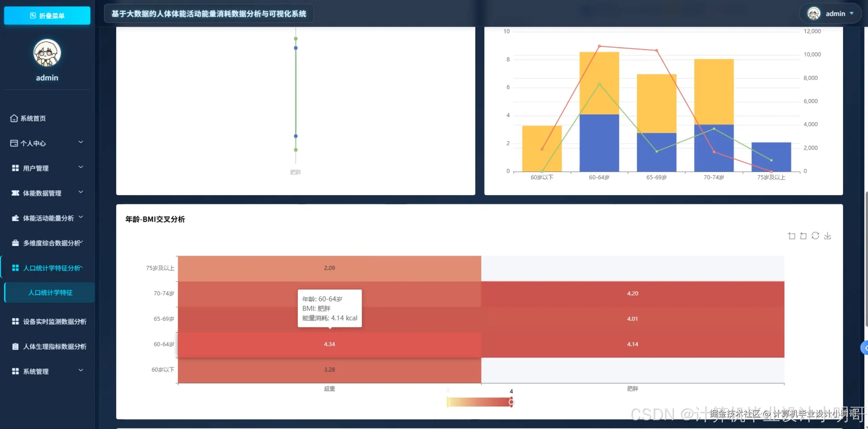Screen dimensions: 868x429
Task: Click the area zoom icon on heatmap toolbox
Action: [791, 236]
